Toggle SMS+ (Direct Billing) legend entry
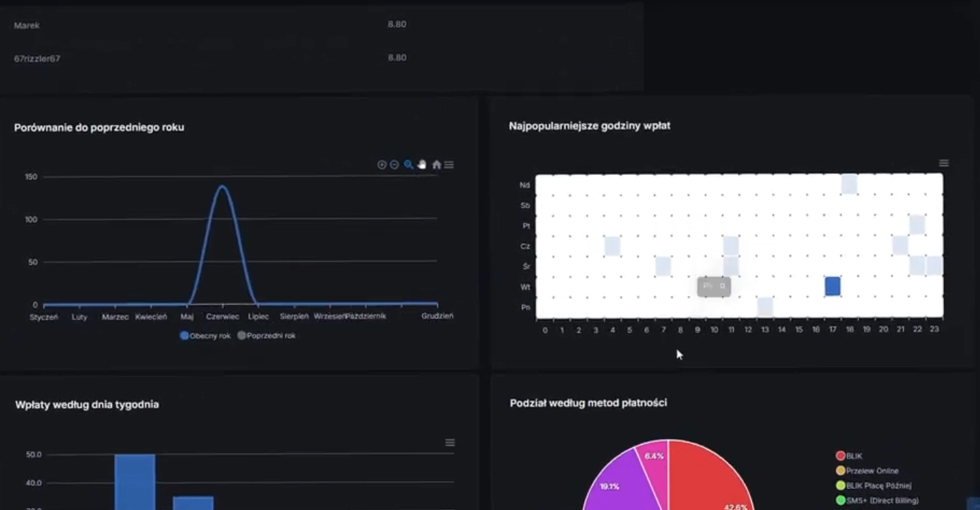This screenshot has height=510, width=980. click(x=877, y=501)
